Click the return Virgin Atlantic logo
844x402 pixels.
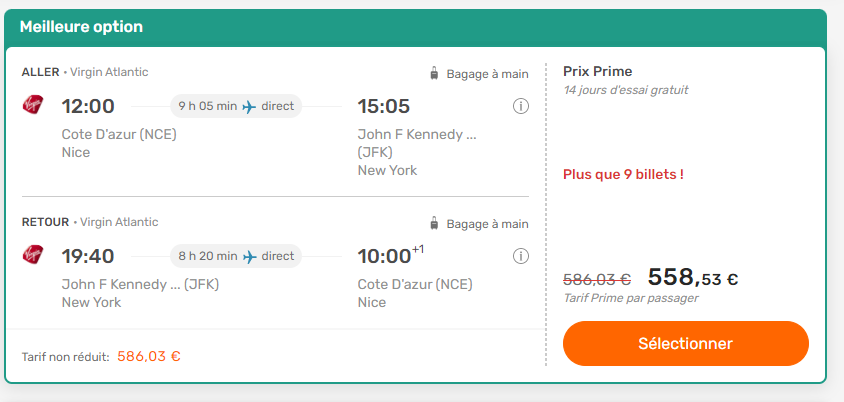click(33, 255)
